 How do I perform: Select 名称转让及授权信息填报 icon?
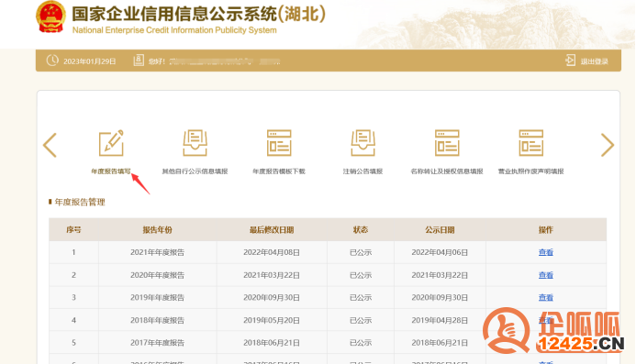(x=447, y=143)
